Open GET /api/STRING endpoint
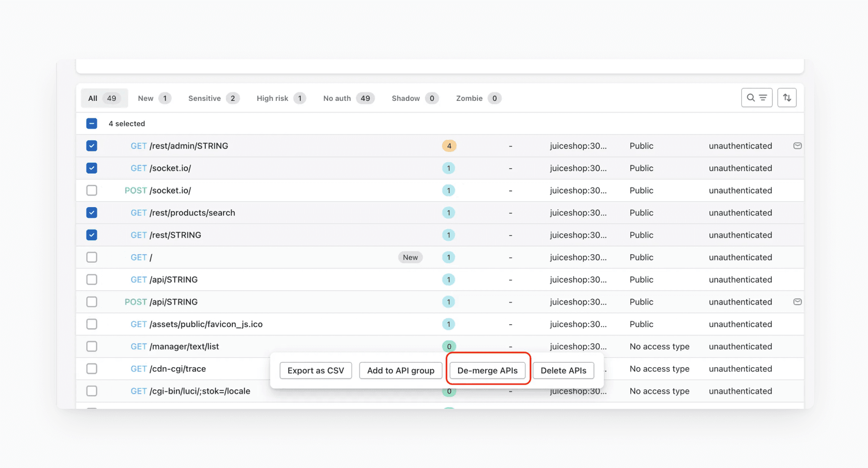 (164, 279)
